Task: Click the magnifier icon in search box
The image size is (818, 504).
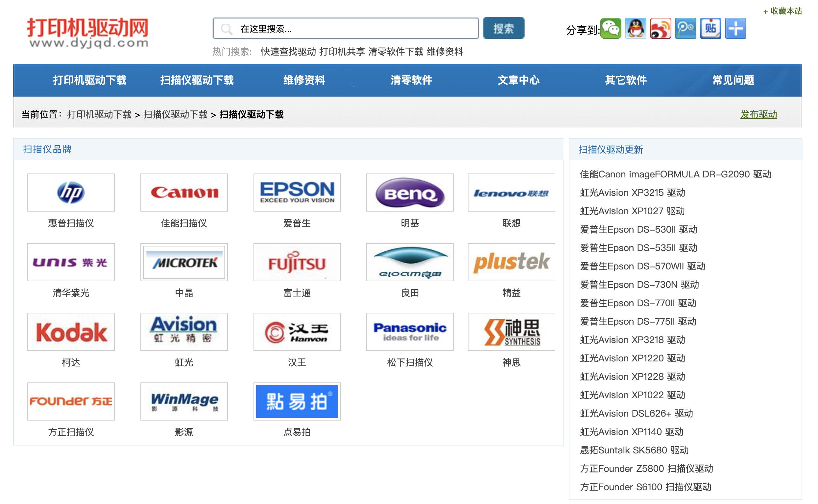Action: (227, 29)
